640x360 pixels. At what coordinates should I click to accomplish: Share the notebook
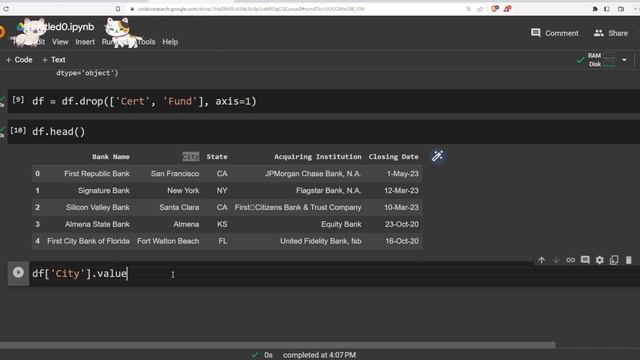(611, 33)
